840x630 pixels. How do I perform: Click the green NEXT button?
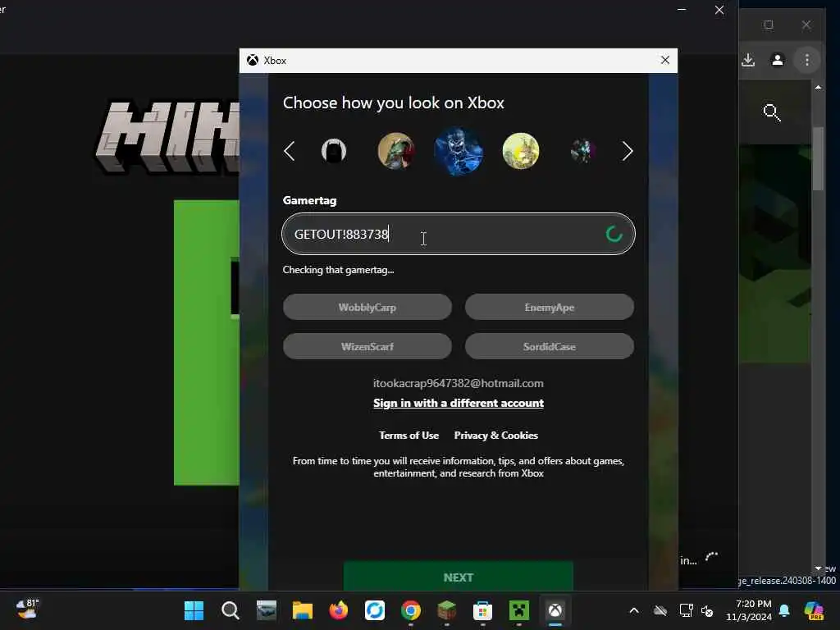click(459, 577)
